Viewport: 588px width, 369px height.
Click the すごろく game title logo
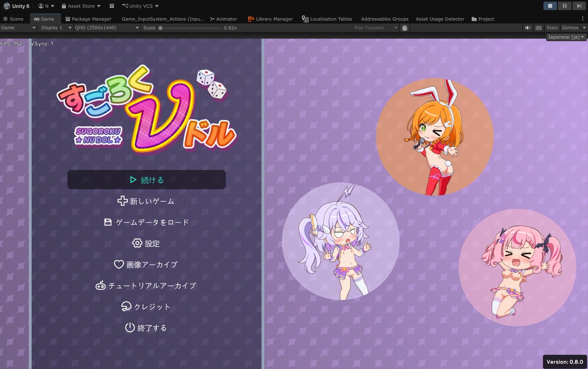(147, 109)
